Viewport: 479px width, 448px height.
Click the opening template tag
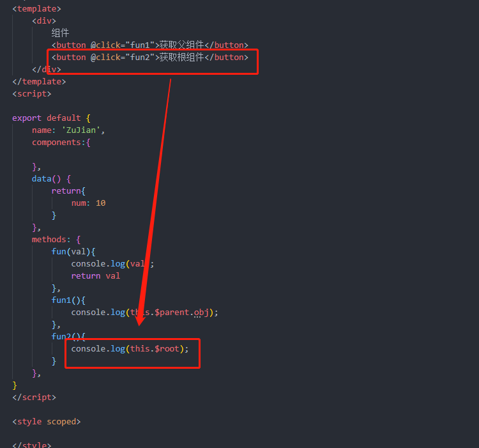pyautogui.click(x=36, y=9)
